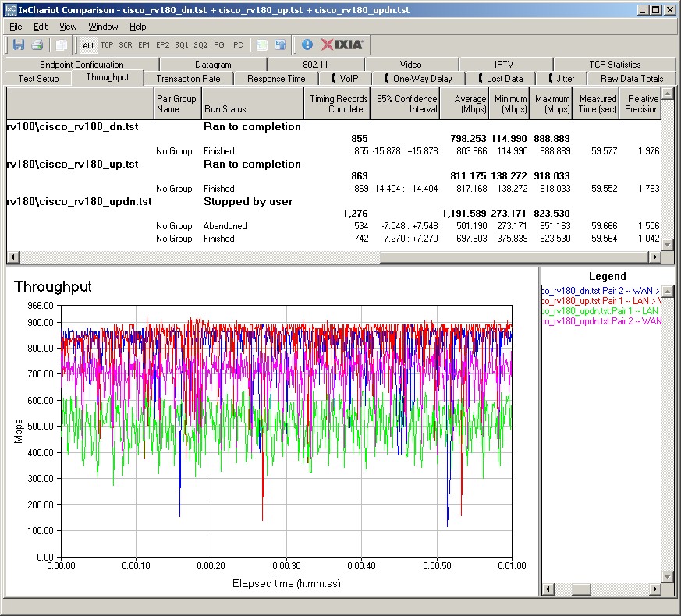Screen dimensions: 681x616
Task: Click the legend horizontal scrollbar thumb
Action: point(580,589)
